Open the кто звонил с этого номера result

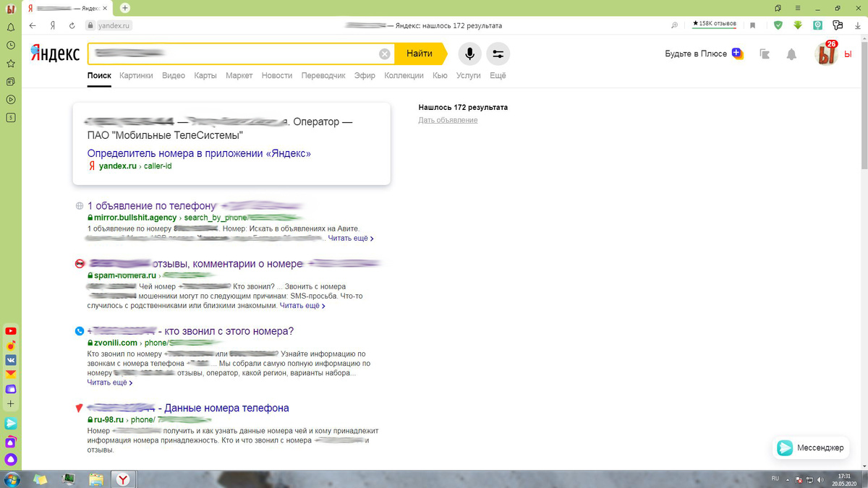190,331
